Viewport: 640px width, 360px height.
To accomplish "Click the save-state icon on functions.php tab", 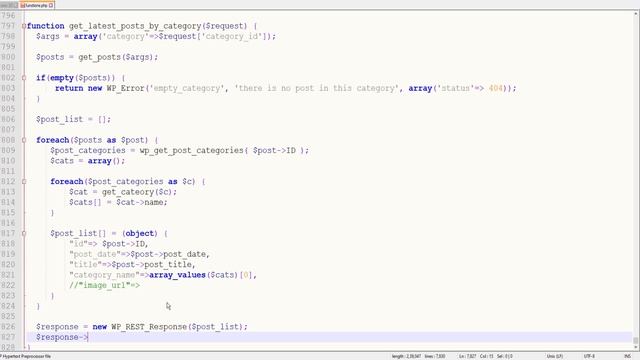I will (x=22, y=6).
